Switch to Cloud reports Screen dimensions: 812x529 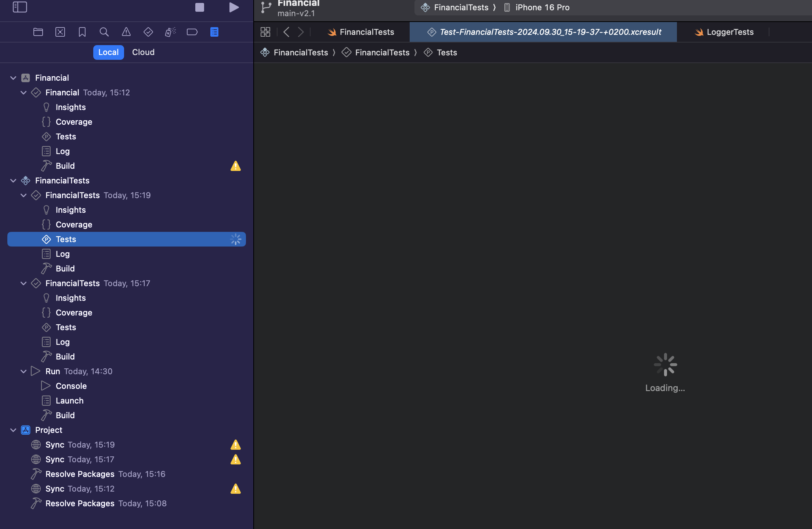pos(143,52)
